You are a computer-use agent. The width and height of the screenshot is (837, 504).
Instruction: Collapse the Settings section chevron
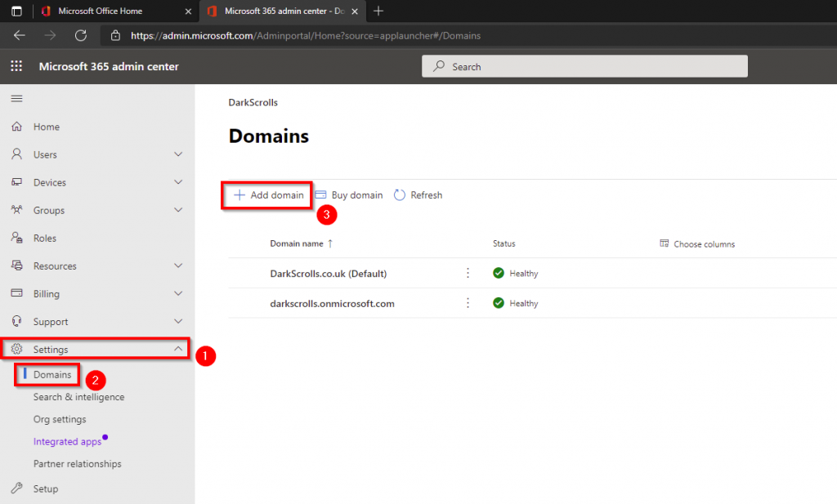pos(178,349)
